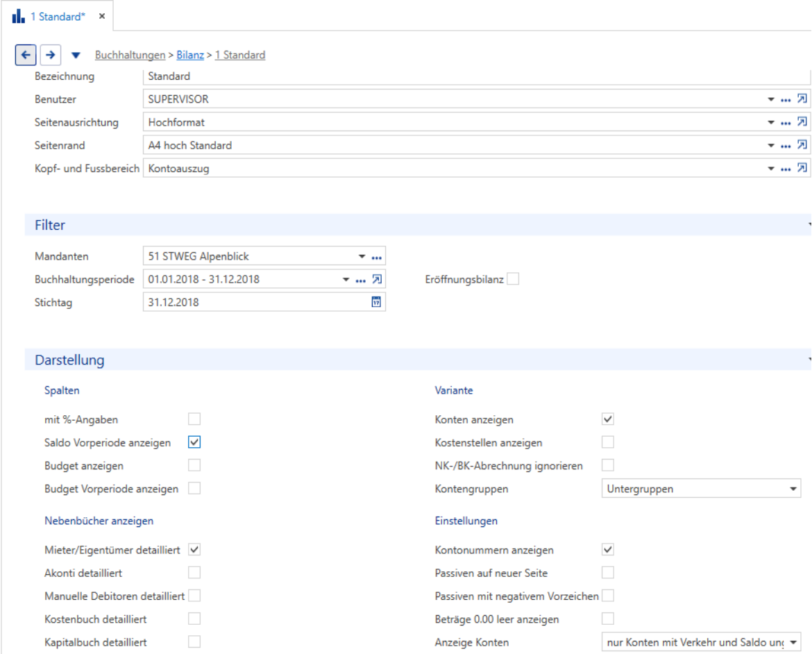
Task: Open the Buchhaltungen breadcrumb link
Action: [130, 55]
